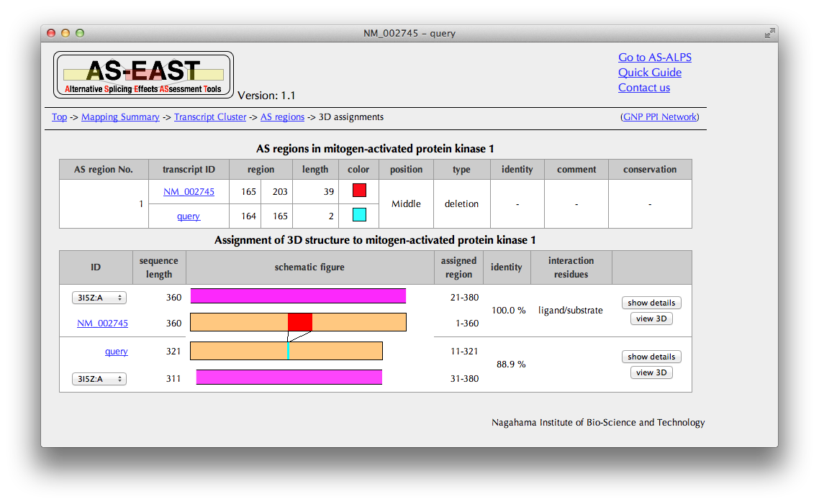This screenshot has height=504, width=819.
Task: Open the GNP PPI Network link
Action: click(659, 117)
